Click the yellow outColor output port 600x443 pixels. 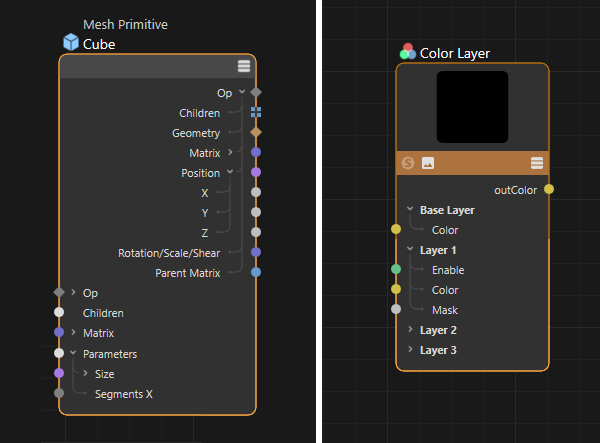click(x=549, y=189)
